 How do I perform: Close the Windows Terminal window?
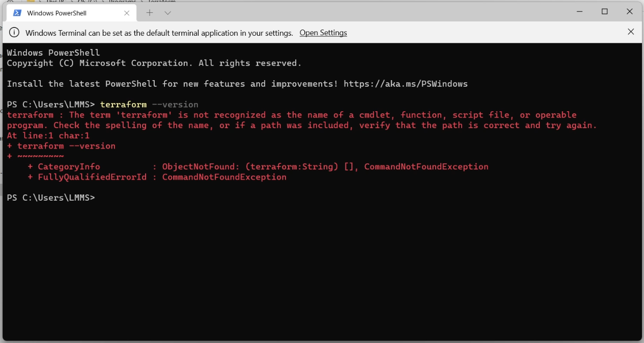pyautogui.click(x=630, y=11)
